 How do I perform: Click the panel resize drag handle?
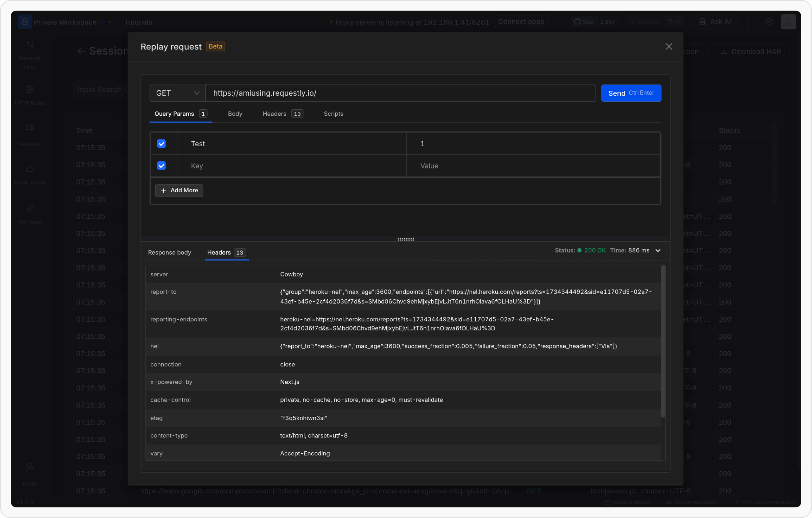pos(405,239)
